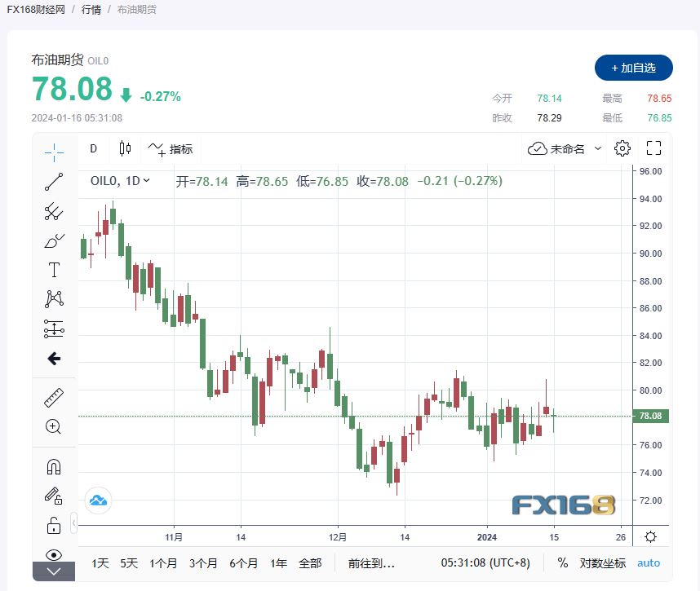Enter fullscreen chart mode
700x591 pixels.
(x=653, y=148)
